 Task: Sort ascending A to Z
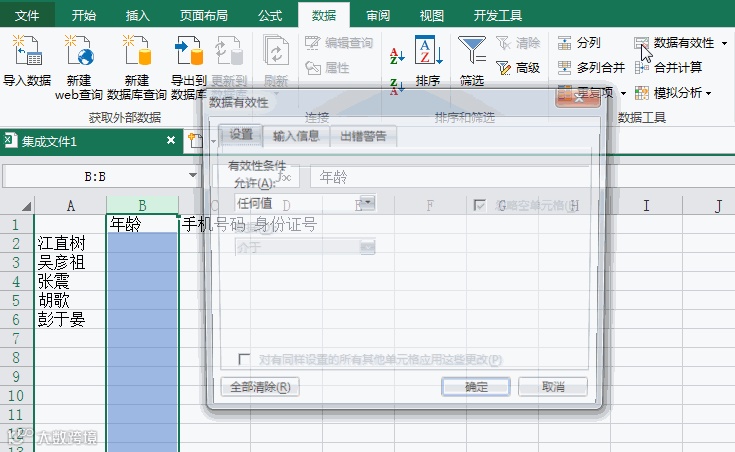point(397,56)
